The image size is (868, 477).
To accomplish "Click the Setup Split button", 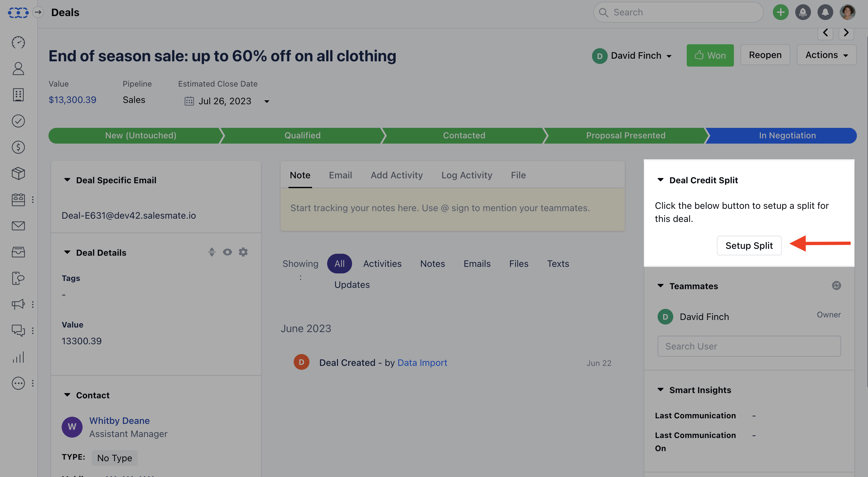I will point(749,246).
